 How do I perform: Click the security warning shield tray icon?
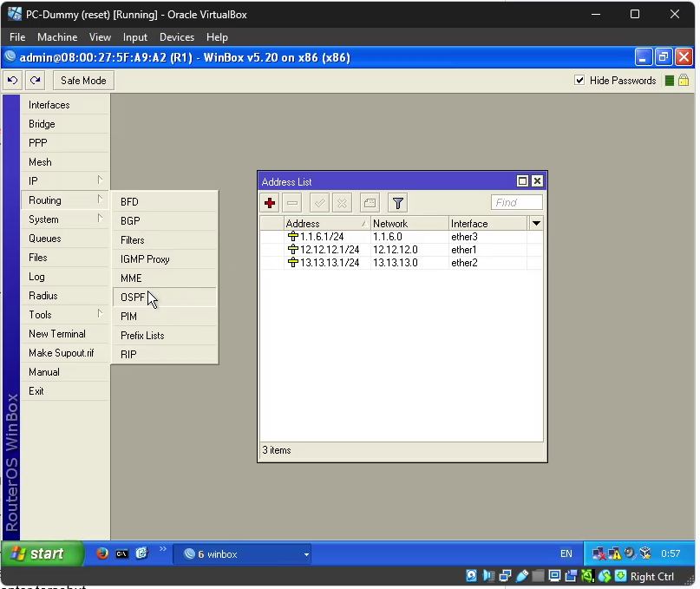(x=614, y=553)
